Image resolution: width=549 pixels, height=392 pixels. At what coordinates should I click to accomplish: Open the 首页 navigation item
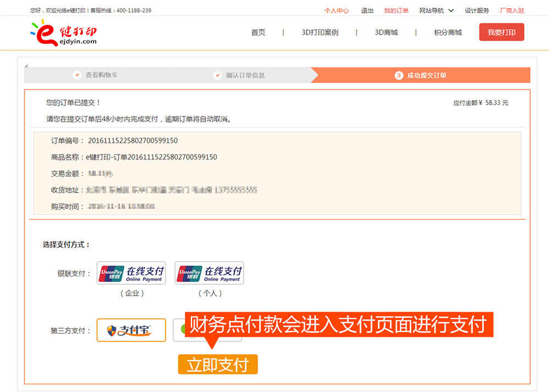(x=258, y=32)
